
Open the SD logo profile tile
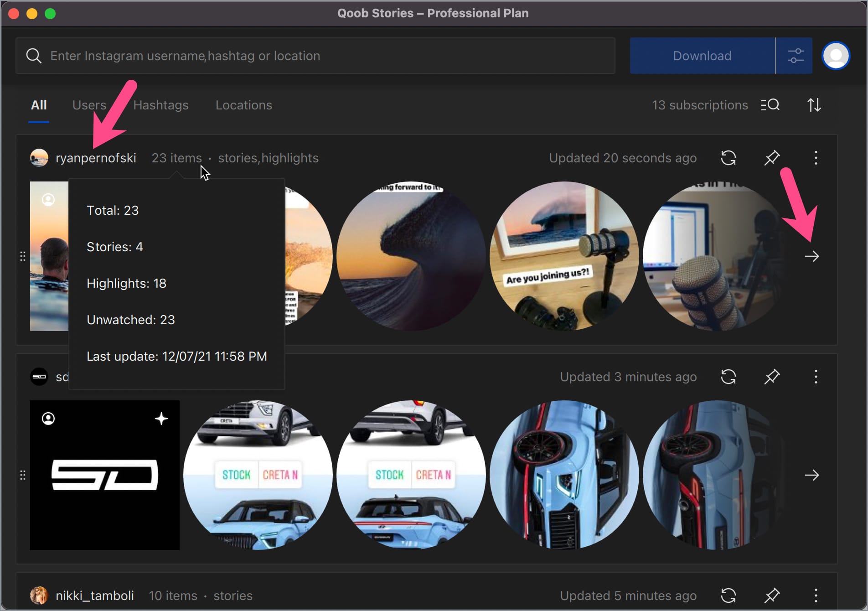pos(105,475)
